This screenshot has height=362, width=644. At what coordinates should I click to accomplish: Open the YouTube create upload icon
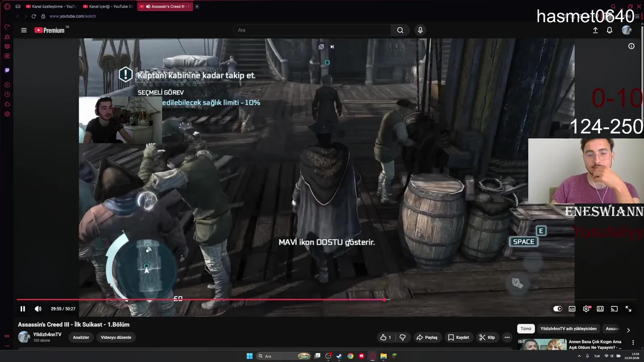click(x=595, y=30)
